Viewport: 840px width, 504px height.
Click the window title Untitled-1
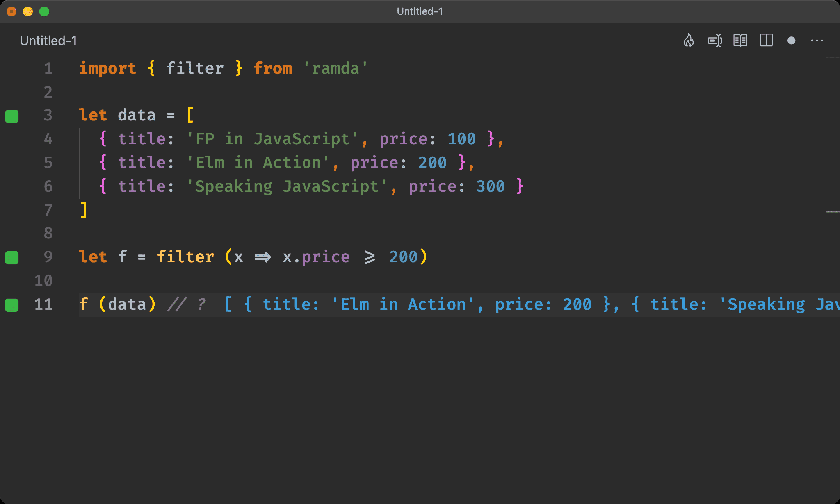point(420,11)
